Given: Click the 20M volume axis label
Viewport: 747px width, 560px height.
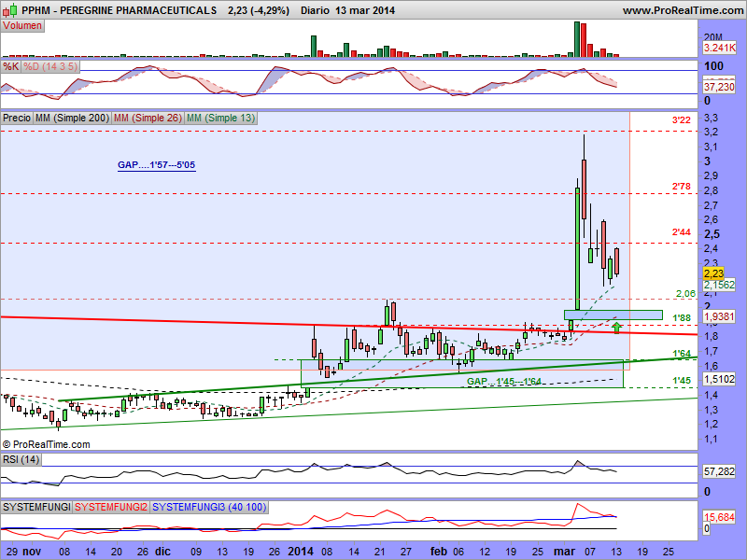Looking at the screenshot, I should pos(713,36).
